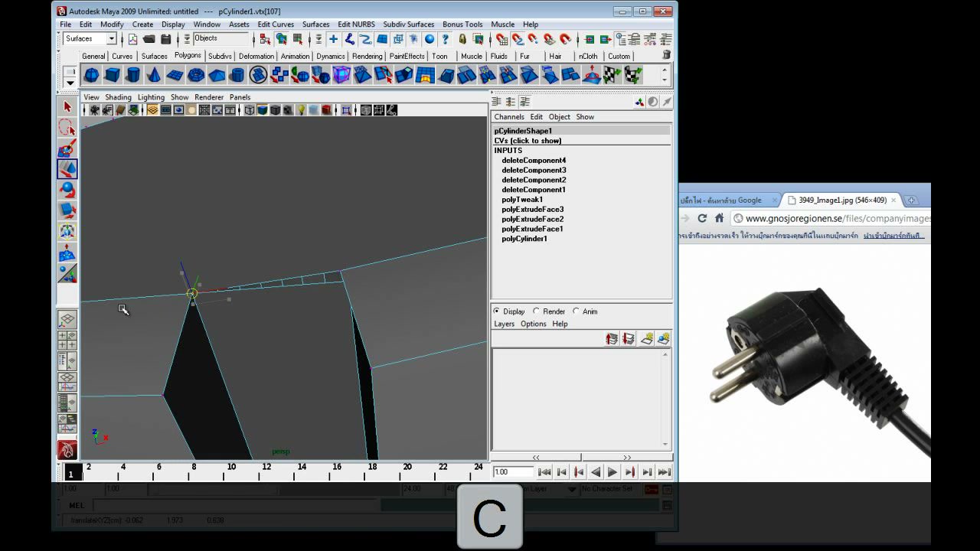Activate the Universal Manipulator tool
980x551 pixels.
tap(67, 231)
